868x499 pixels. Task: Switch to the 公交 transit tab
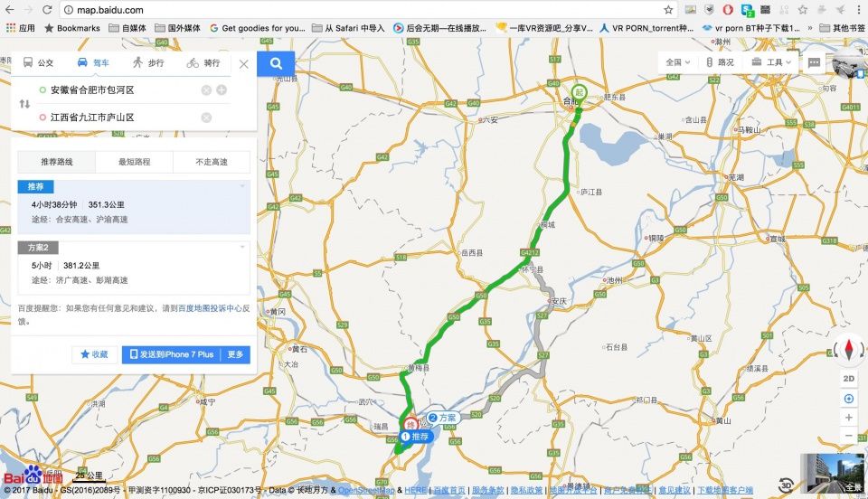(39, 63)
